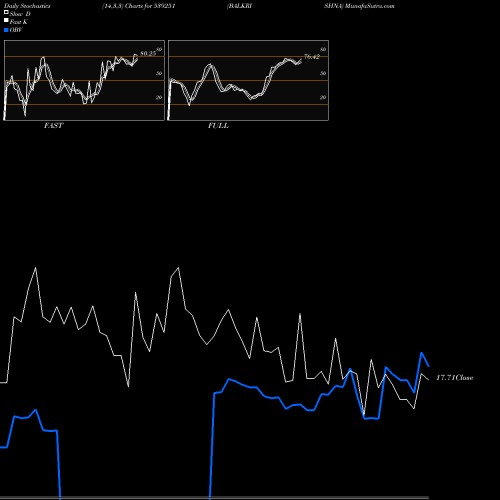Click the FAST stochastic chart panel

coord(84,80)
